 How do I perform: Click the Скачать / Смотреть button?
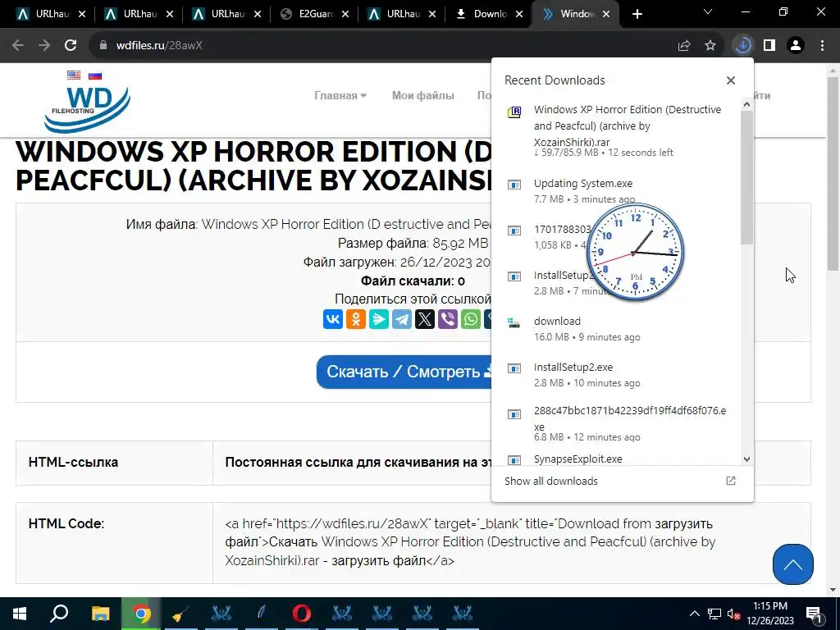404,372
